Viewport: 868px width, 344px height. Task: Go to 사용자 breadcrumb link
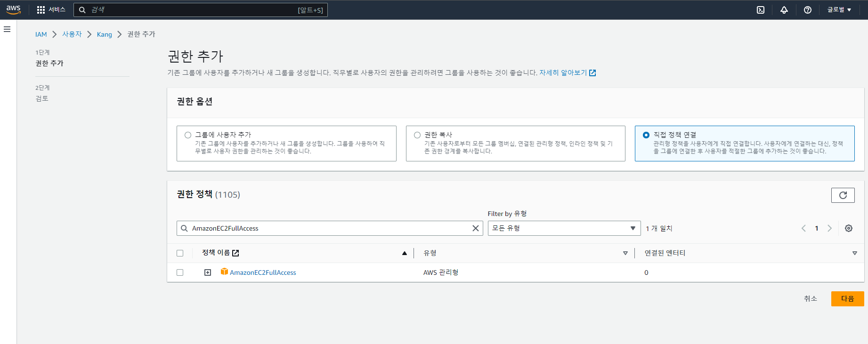tap(72, 34)
